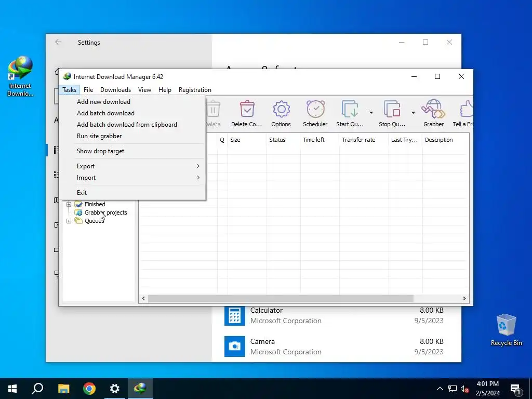532x399 pixels.
Task: Click the Tell a Friend thumbs-up icon
Action: pyautogui.click(x=463, y=113)
